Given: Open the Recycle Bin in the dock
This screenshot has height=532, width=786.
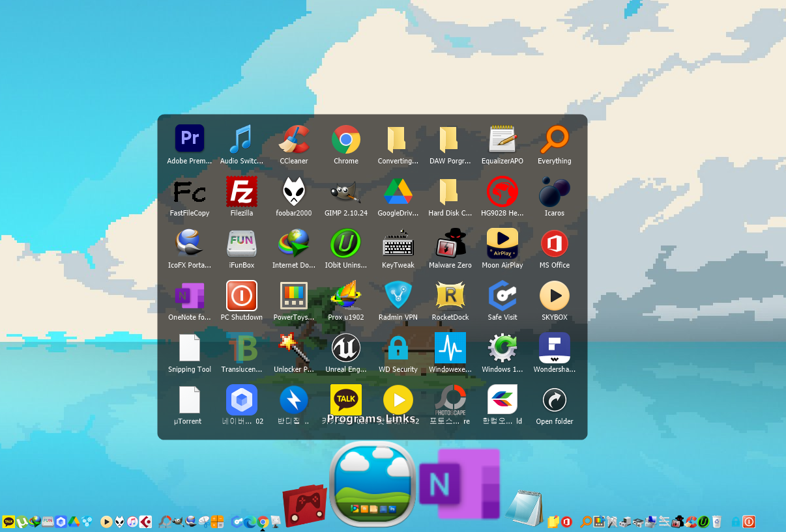Looking at the screenshot, I should pos(717,522).
